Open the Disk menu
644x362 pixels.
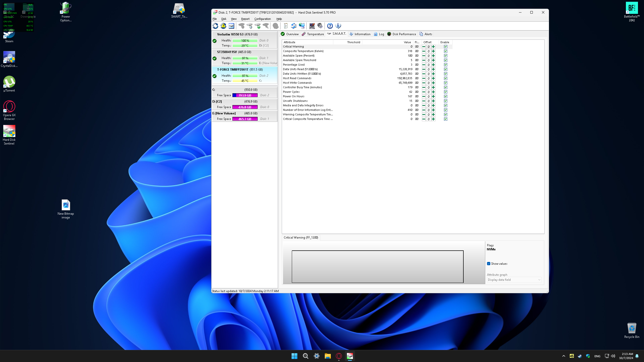tap(224, 19)
